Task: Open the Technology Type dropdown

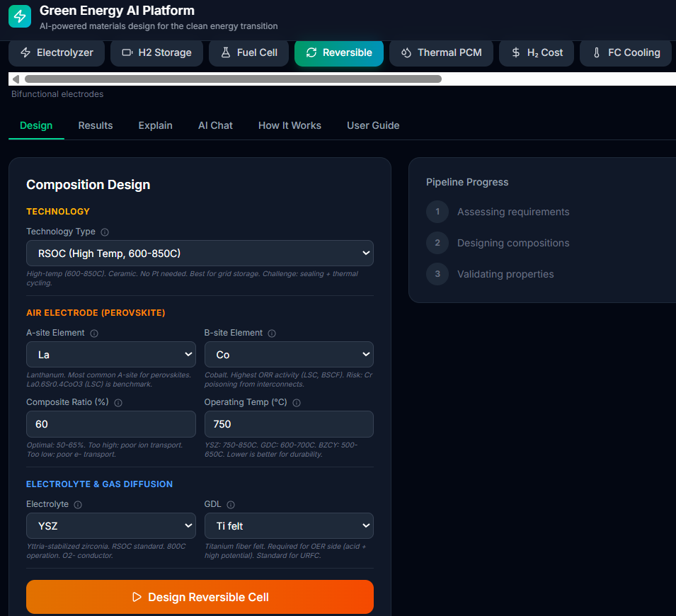Action: click(200, 253)
